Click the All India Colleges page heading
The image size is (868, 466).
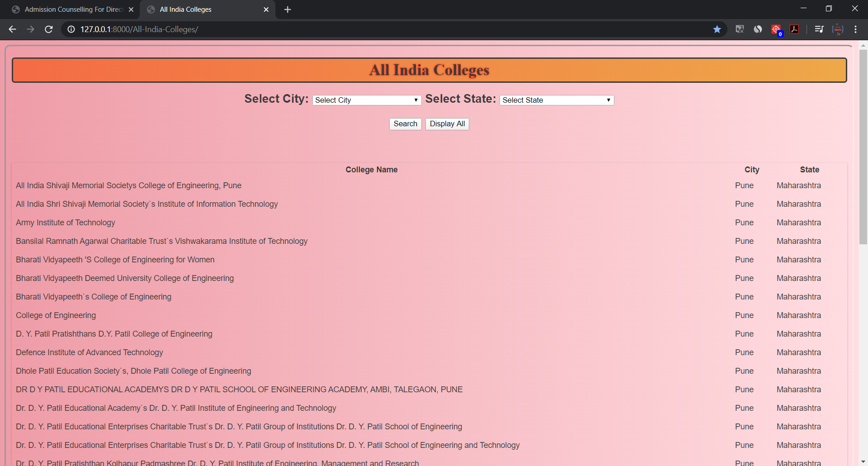(429, 70)
